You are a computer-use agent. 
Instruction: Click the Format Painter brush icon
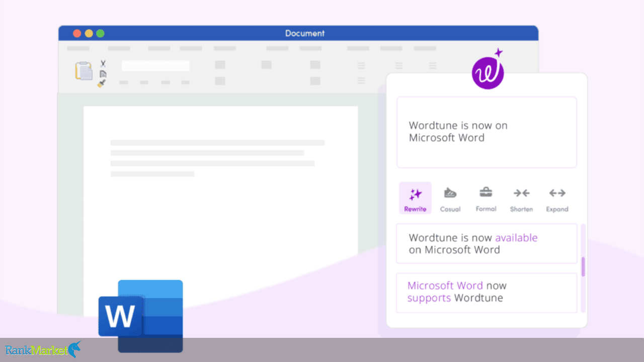[x=102, y=83]
